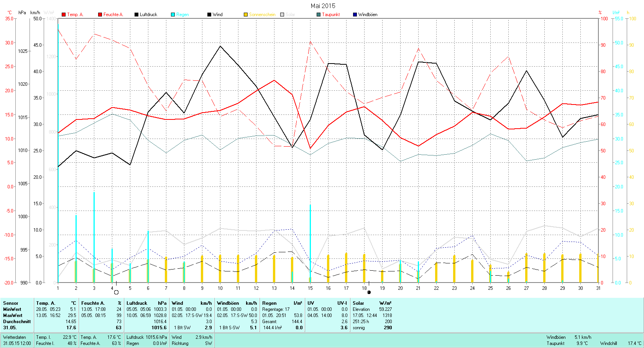The height and width of the screenshot is (348, 644).
Task: Click the rain maximum value '53.8'
Action: (298, 315)
